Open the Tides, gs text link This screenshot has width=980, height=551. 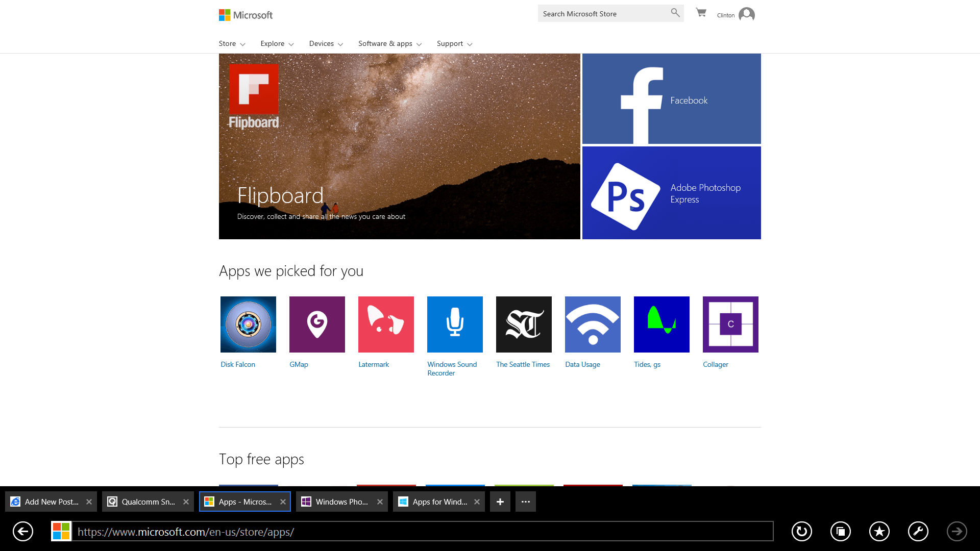647,364
